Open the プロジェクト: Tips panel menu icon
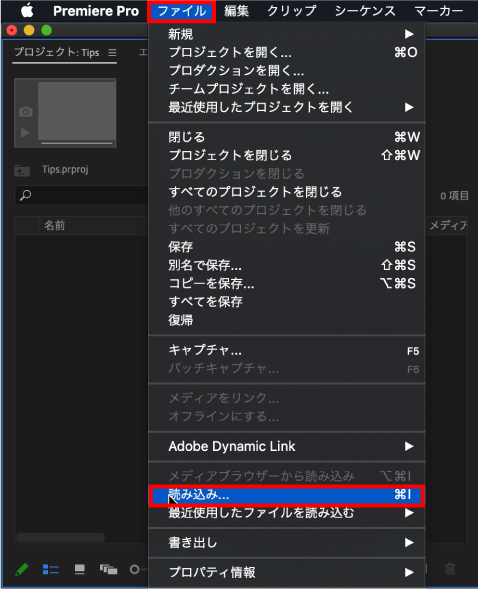This screenshot has width=478, height=589. click(x=112, y=53)
